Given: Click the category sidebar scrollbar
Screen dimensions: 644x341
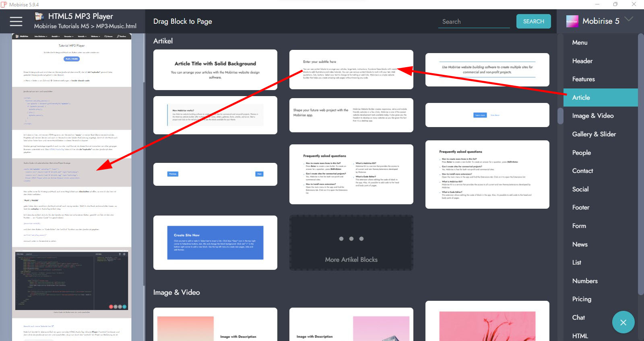Looking at the screenshot, I should [x=641, y=165].
